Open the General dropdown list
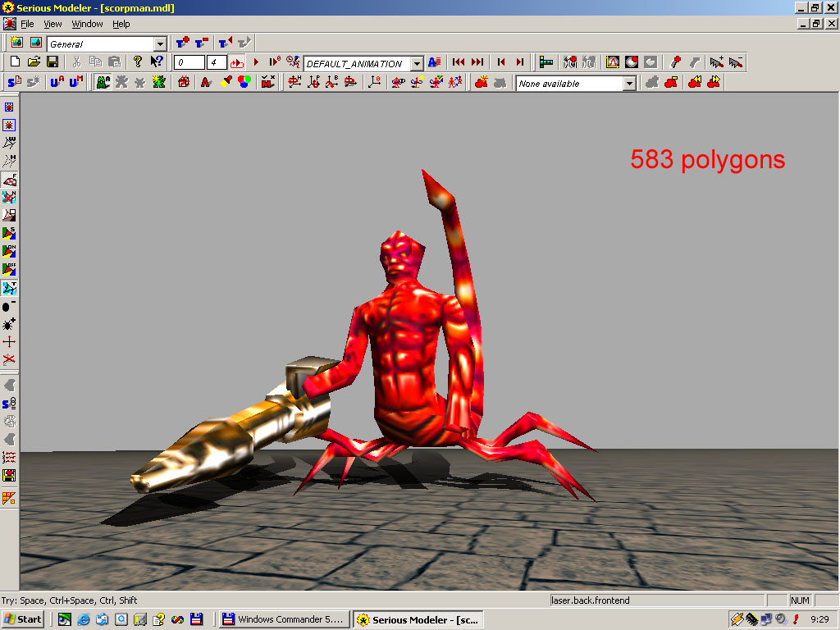Viewport: 840px width, 630px height. point(160,44)
